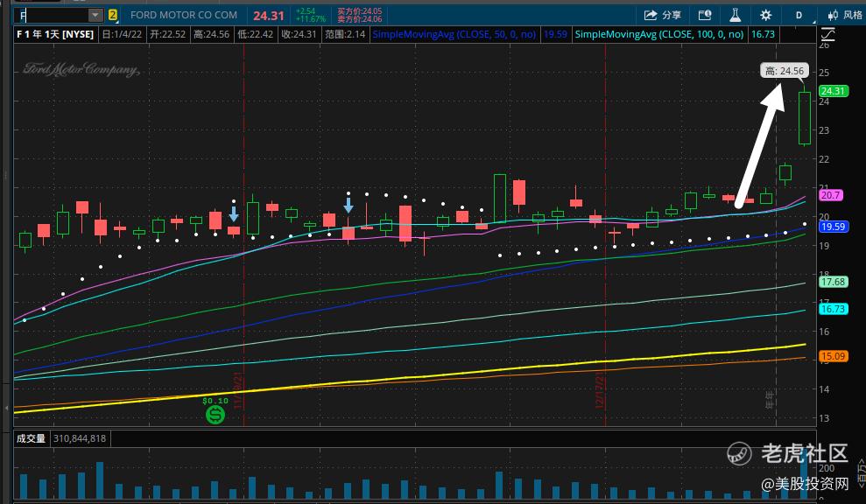866x504 pixels.
Task: Click the 范围:2.14 range value
Action: click(345, 34)
